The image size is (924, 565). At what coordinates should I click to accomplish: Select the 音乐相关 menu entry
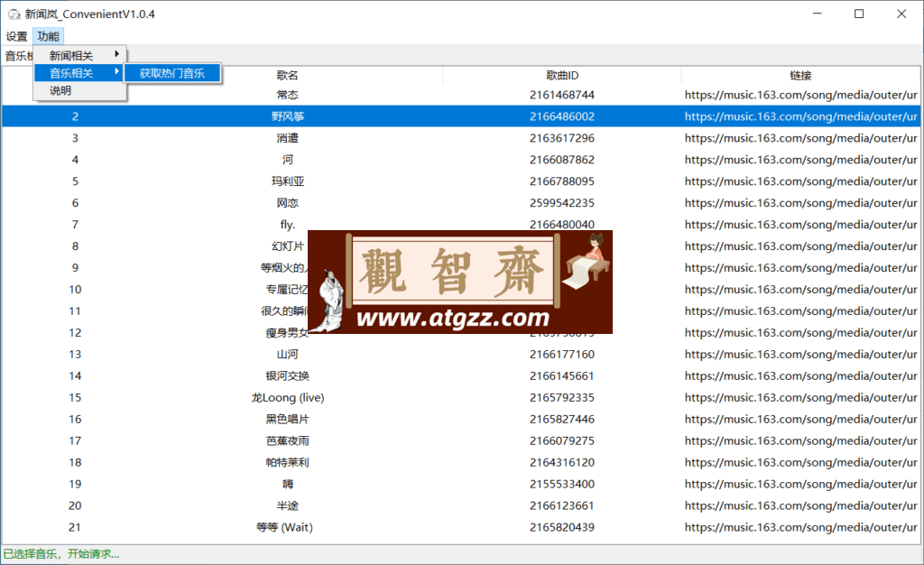point(79,73)
